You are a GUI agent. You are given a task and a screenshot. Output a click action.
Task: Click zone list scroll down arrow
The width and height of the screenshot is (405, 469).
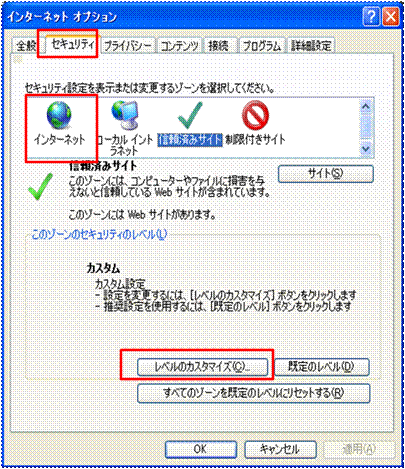366,148
